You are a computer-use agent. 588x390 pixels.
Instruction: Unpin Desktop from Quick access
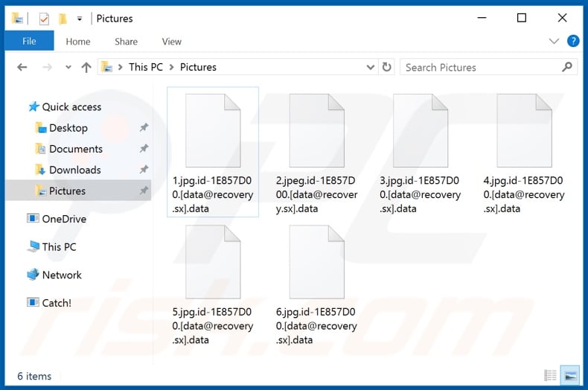tap(144, 128)
